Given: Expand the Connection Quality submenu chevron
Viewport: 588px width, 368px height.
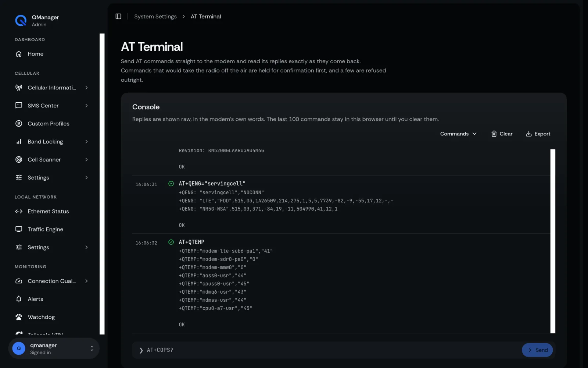Looking at the screenshot, I should coord(87,281).
